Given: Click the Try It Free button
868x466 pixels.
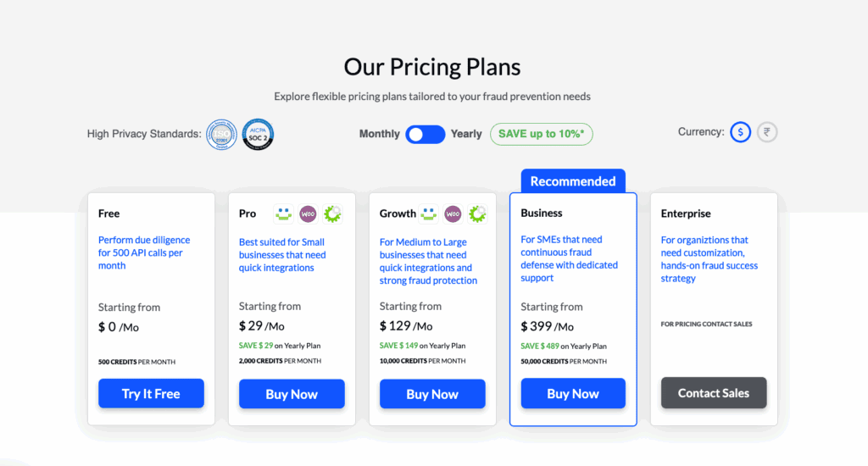Looking at the screenshot, I should (151, 393).
